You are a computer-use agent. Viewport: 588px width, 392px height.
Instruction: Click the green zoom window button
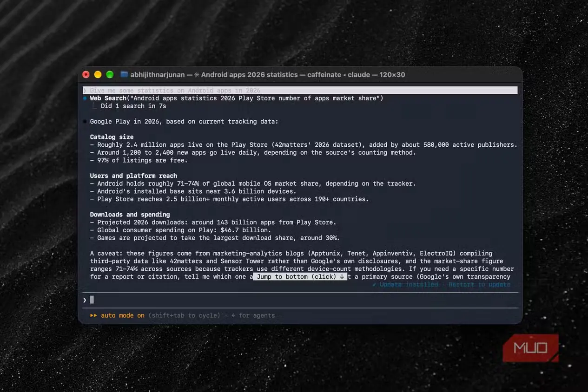click(110, 74)
